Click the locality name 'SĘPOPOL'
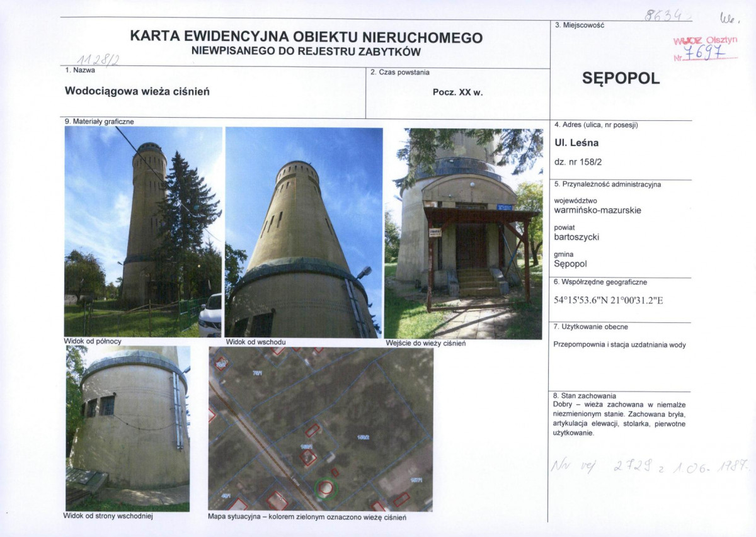756x537 pixels. [x=621, y=78]
